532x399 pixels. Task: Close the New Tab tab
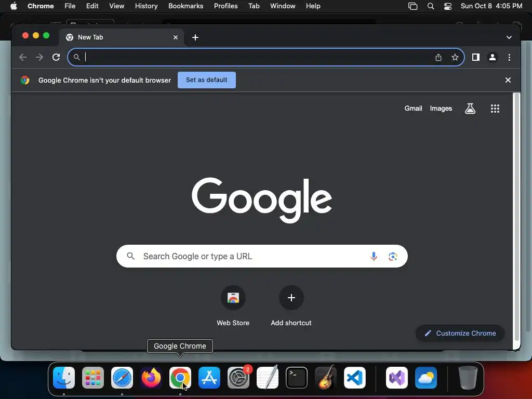(176, 37)
